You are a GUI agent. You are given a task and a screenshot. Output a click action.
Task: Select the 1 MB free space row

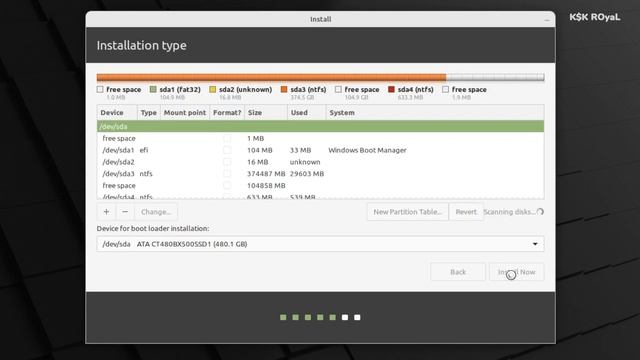(320, 138)
